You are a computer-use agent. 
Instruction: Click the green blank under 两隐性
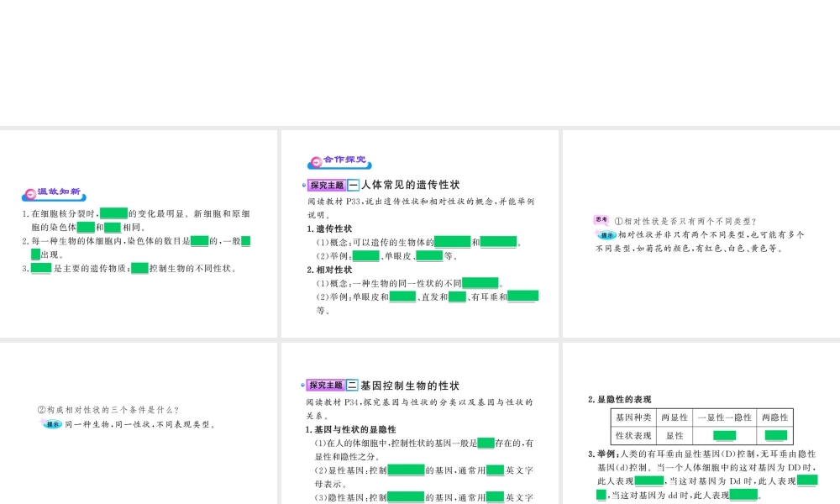(x=775, y=435)
